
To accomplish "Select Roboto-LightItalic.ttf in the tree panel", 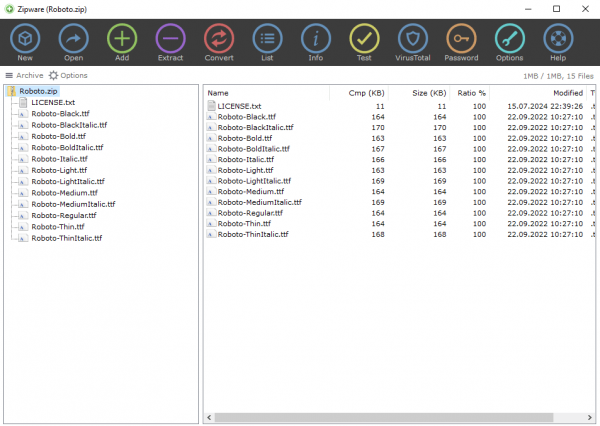I will pyautogui.click(x=68, y=181).
